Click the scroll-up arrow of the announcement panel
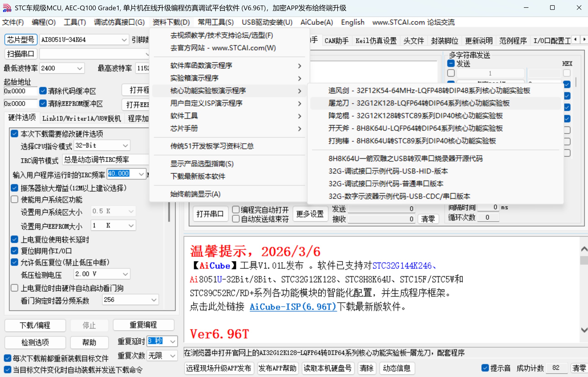588x377 pixels. pyautogui.click(x=584, y=249)
